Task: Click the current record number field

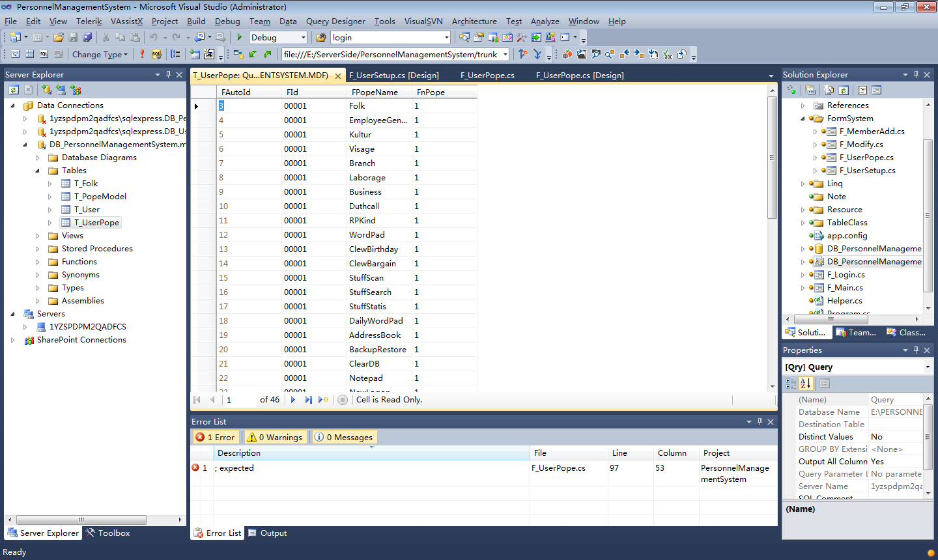Action: click(240, 400)
